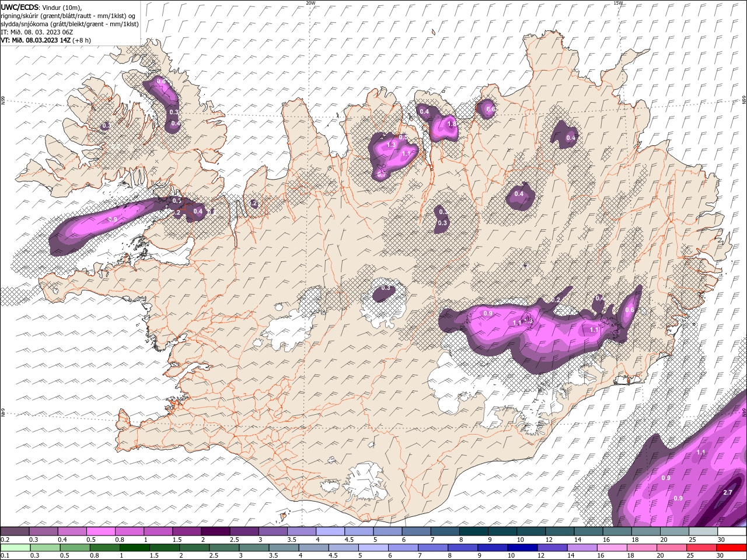Click the '0.9' value in the western offshore band
The image size is (747, 560).
113,219
